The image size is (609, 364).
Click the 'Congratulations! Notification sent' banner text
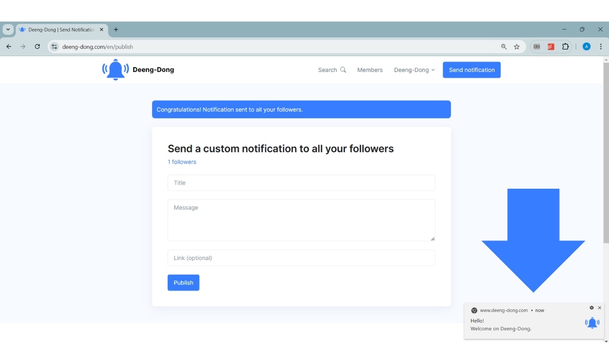click(230, 110)
